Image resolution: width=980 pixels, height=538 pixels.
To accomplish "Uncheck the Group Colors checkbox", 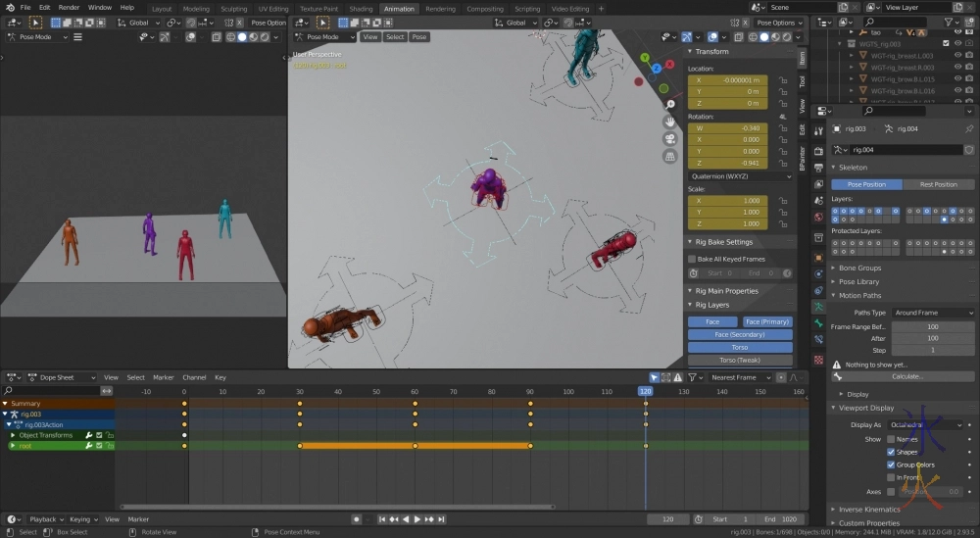I will pyautogui.click(x=891, y=465).
